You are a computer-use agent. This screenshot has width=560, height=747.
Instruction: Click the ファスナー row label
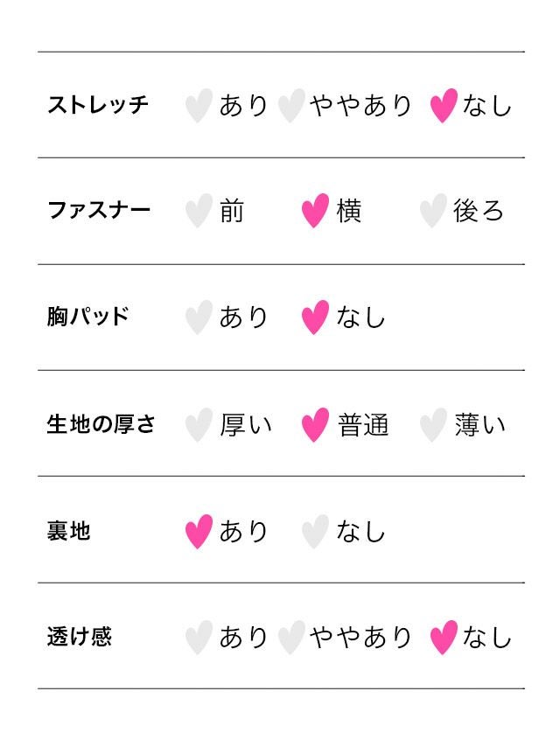[x=98, y=211]
